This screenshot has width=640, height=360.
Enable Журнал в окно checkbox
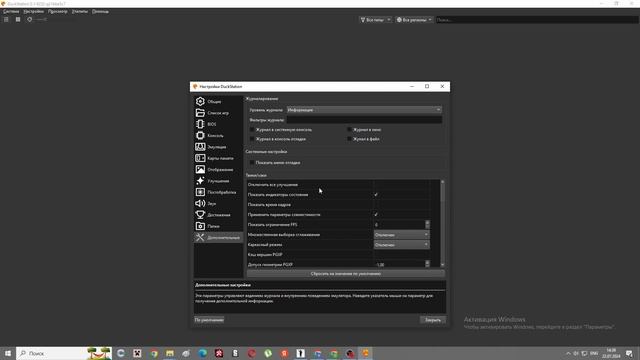(349, 130)
